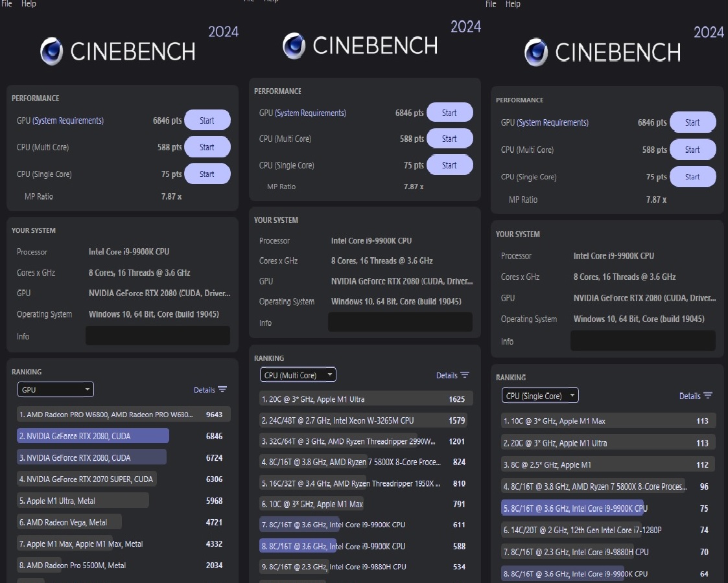The width and height of the screenshot is (728, 583).
Task: Open File menu in left window
Action: coord(6,4)
